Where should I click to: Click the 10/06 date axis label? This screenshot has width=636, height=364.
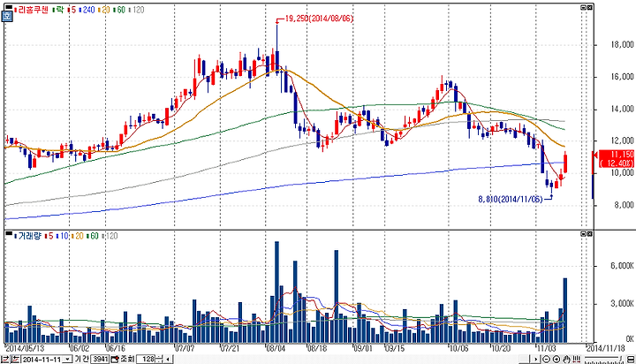(458, 348)
